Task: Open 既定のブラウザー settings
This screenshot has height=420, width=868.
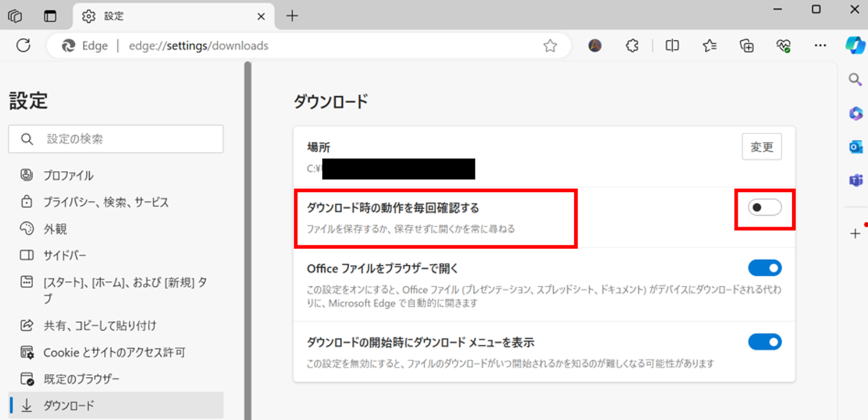Action: pos(116,379)
